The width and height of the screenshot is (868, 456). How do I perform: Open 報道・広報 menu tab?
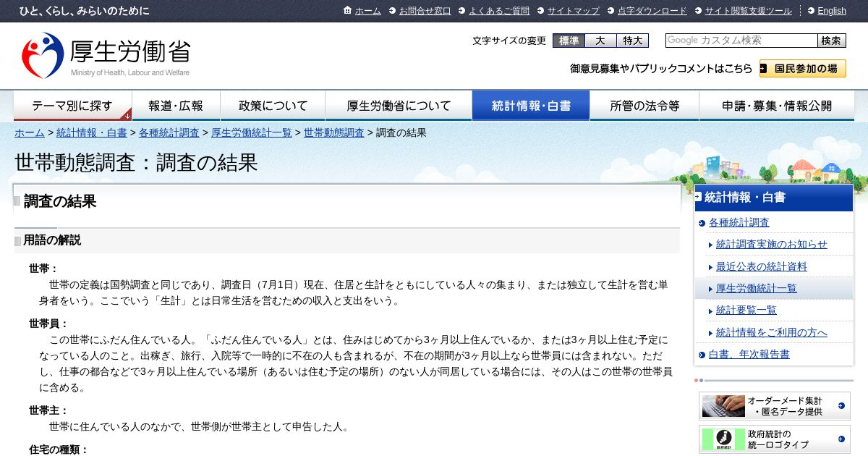click(176, 106)
